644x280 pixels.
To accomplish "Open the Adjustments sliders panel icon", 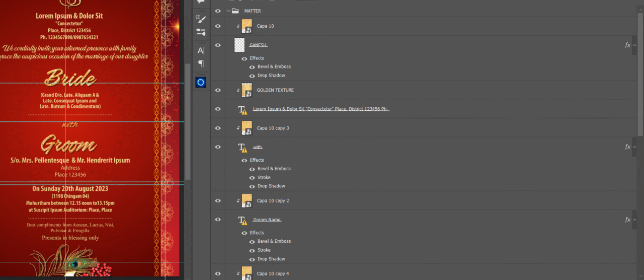I will point(201,32).
